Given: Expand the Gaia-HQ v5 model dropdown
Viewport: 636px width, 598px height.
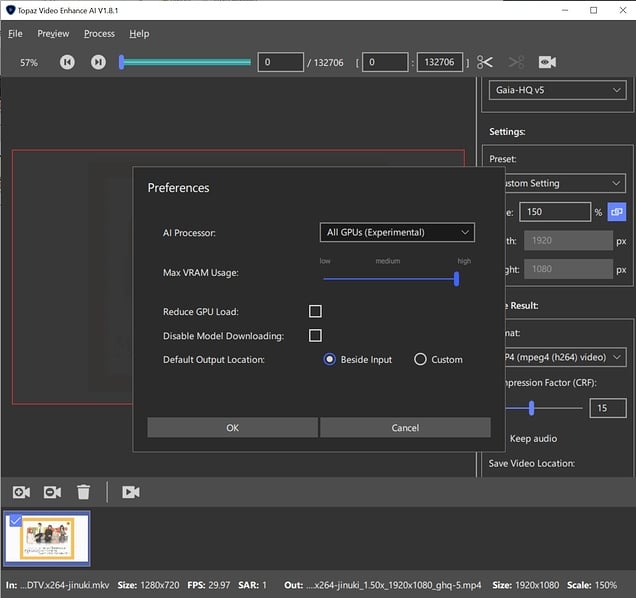Looking at the screenshot, I should click(557, 90).
